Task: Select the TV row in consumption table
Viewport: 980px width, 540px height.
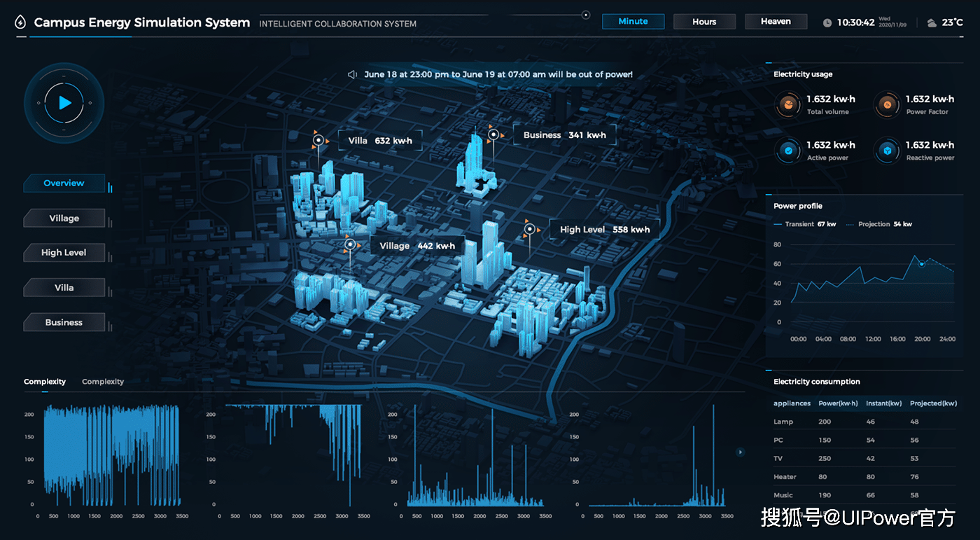Action: coord(864,459)
